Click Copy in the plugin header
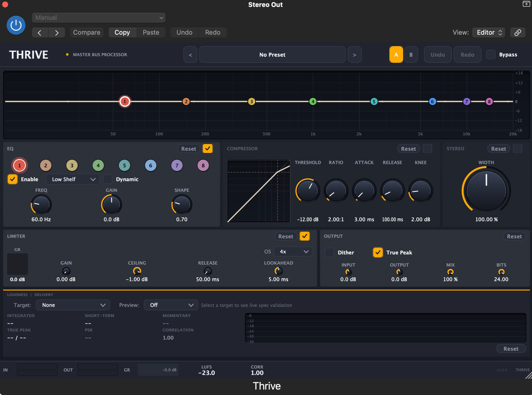 (122, 32)
